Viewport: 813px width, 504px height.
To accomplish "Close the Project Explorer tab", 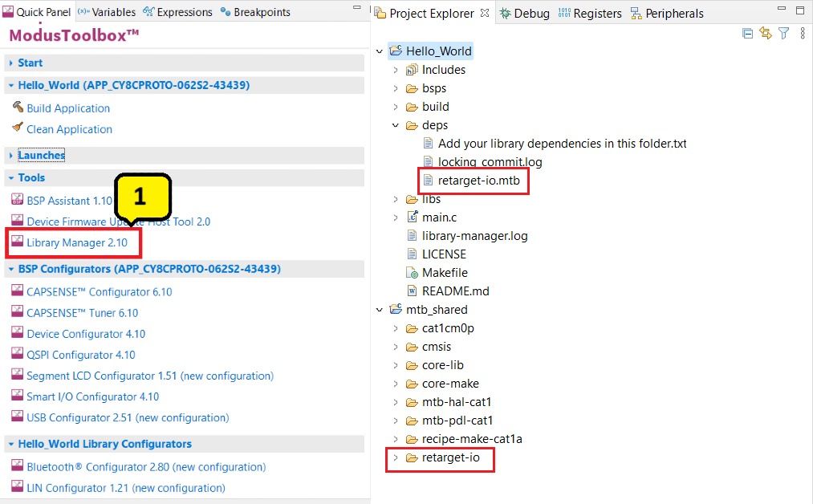I will 485,13.
